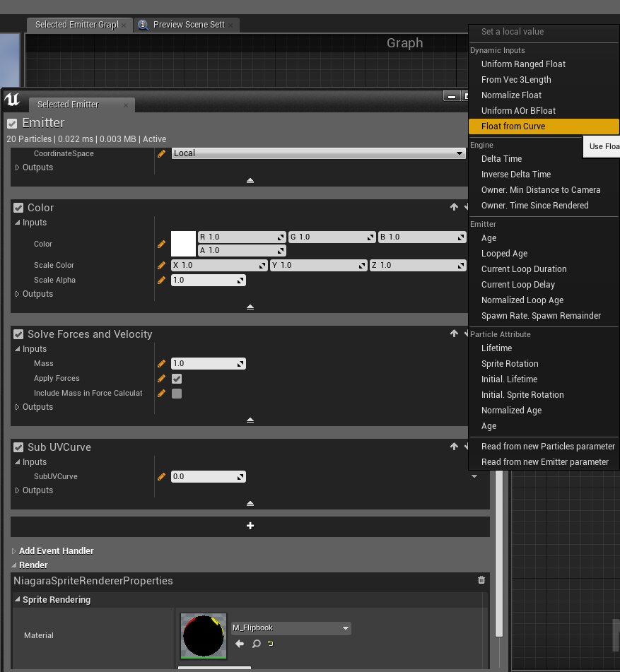Image resolution: width=620 pixels, height=672 pixels.
Task: Collapse Inputs under Solve Forces and Velocity
Action: pos(17,349)
